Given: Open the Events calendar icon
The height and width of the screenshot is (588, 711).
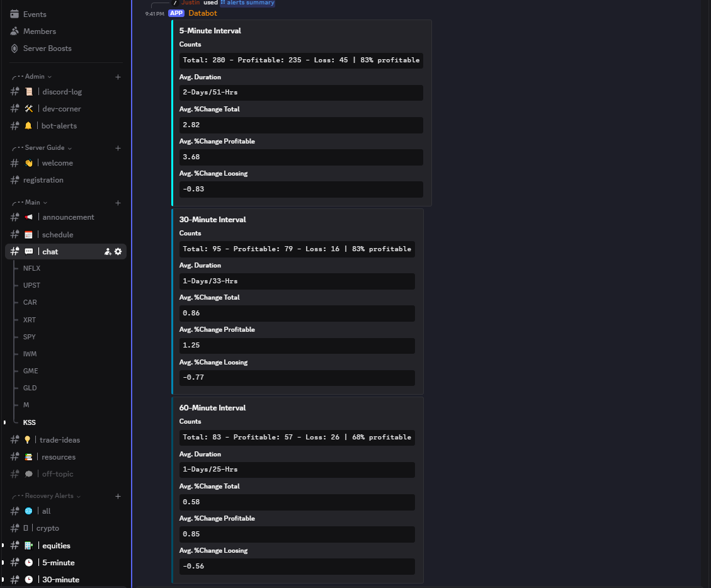Looking at the screenshot, I should coord(14,14).
